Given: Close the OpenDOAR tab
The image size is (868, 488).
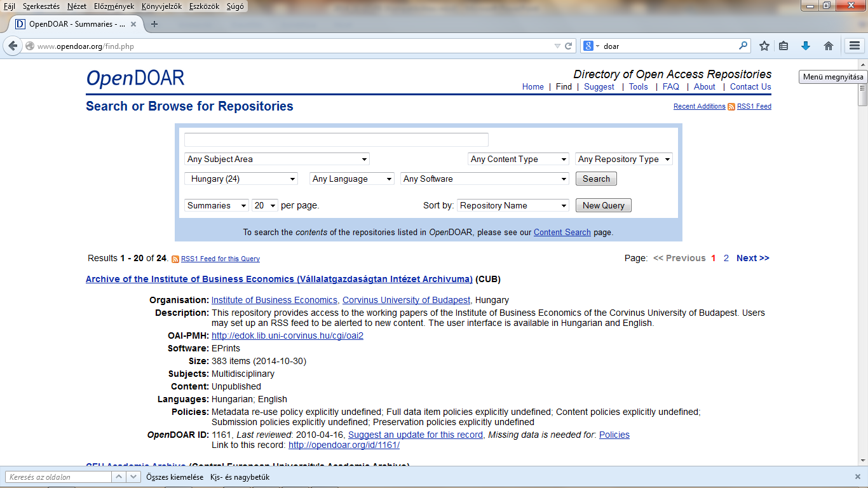Looking at the screenshot, I should tap(133, 24).
